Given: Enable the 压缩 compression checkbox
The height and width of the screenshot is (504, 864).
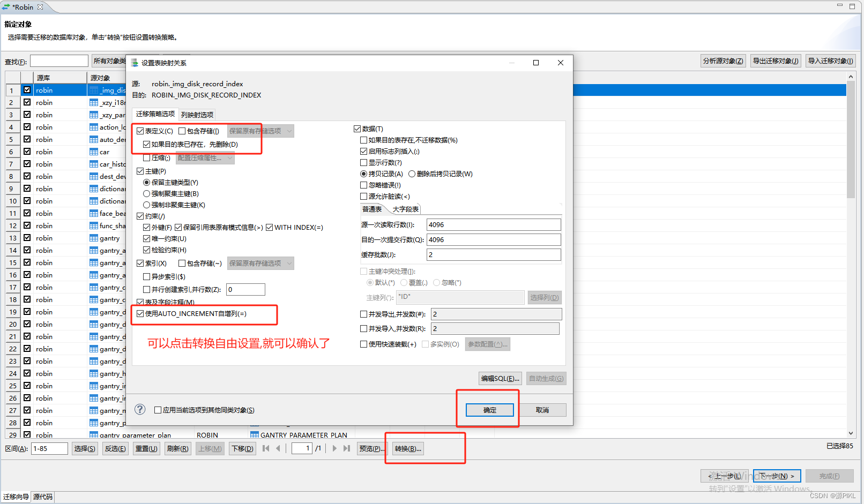Looking at the screenshot, I should pyautogui.click(x=146, y=157).
